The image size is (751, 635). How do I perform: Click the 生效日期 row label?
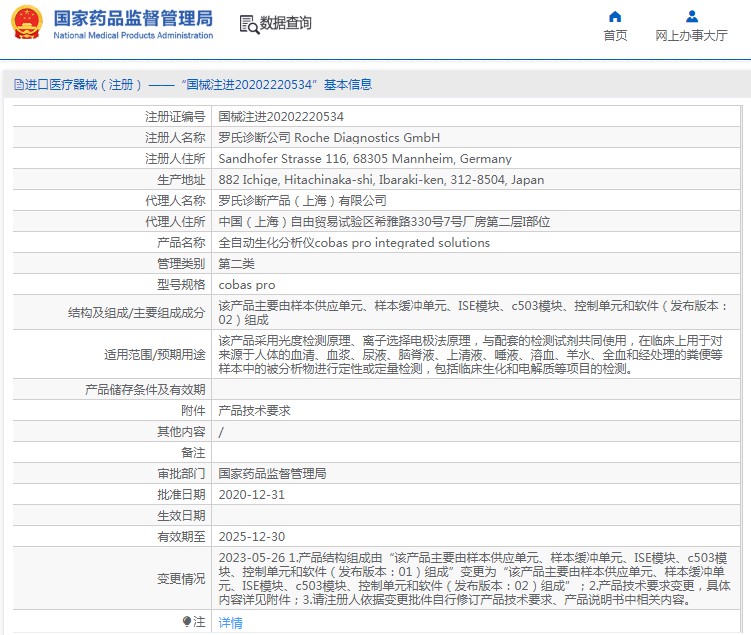click(x=181, y=516)
